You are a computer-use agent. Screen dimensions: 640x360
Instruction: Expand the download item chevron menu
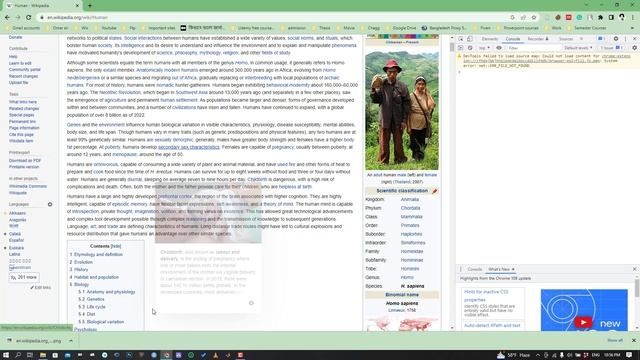(x=71, y=340)
